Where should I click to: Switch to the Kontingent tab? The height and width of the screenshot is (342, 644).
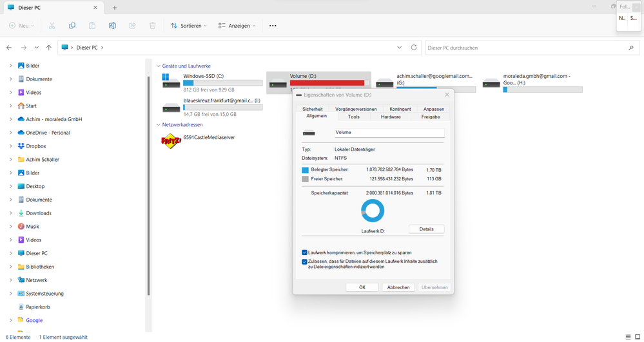pos(400,109)
